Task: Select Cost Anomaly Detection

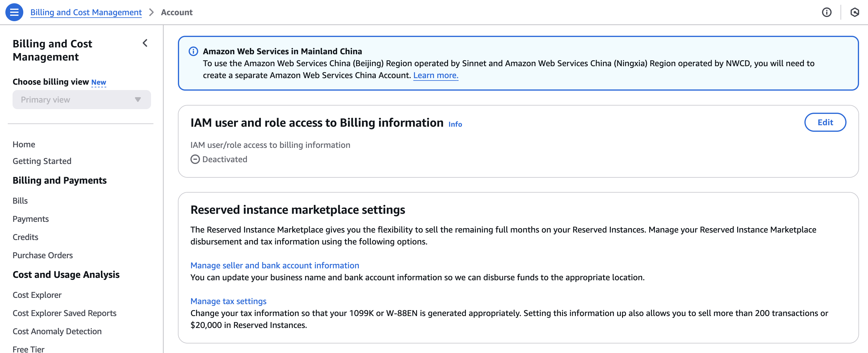Action: tap(57, 331)
